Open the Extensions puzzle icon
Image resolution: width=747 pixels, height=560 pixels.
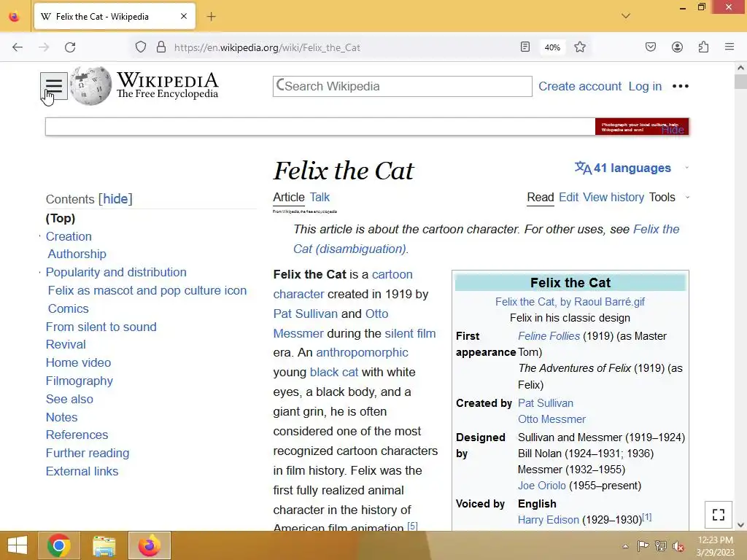coord(703,47)
